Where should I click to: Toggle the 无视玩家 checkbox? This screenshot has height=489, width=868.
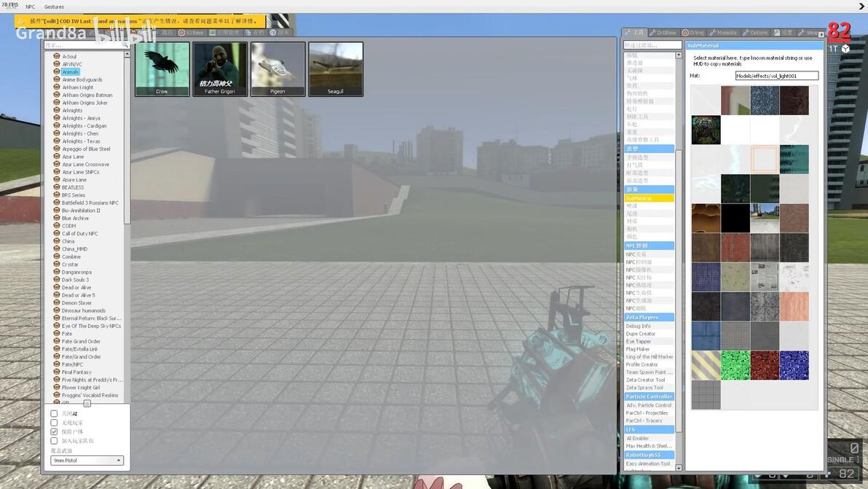(54, 423)
